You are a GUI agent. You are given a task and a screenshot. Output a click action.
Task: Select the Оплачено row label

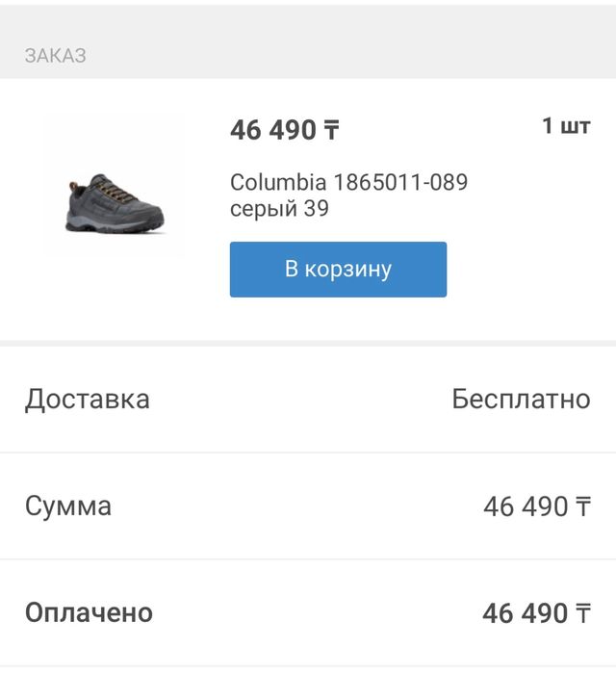(89, 612)
